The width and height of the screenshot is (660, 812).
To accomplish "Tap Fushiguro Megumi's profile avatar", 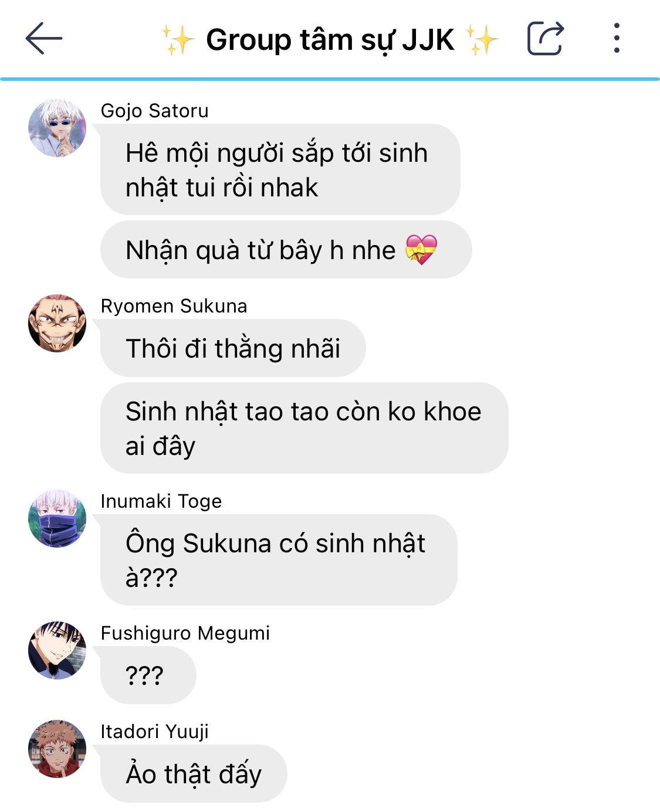I will coord(57,650).
